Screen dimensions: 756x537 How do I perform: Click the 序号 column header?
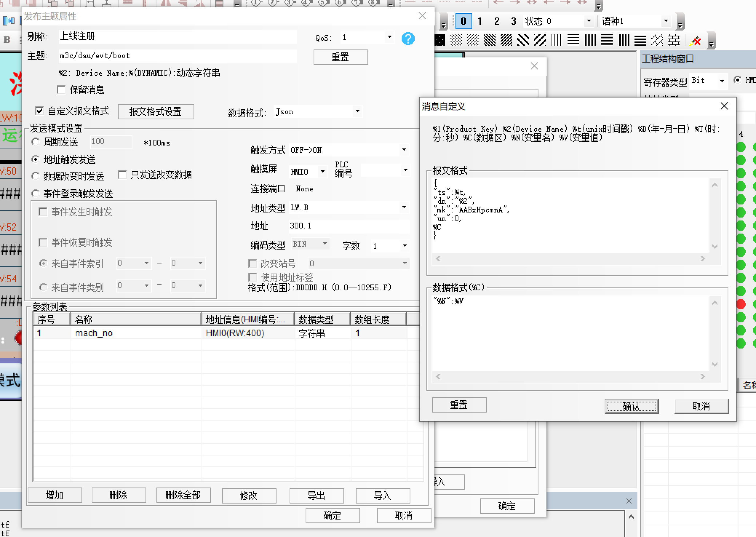point(51,319)
